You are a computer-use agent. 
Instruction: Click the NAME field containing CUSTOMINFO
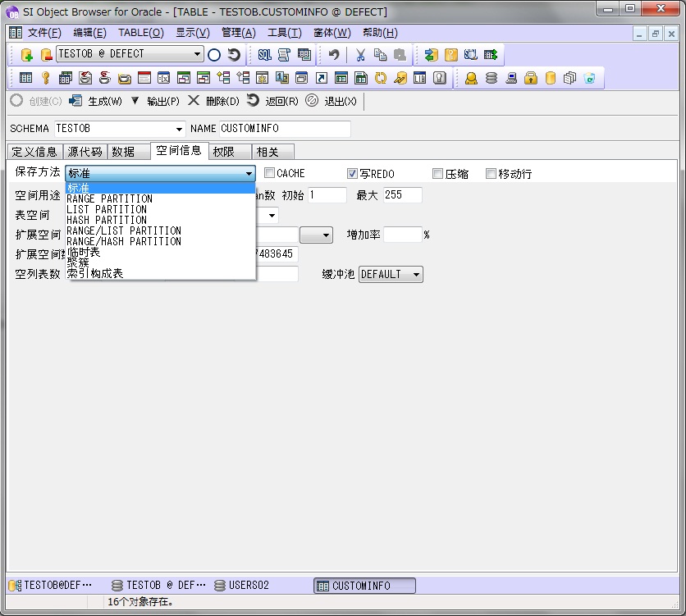tap(285, 129)
